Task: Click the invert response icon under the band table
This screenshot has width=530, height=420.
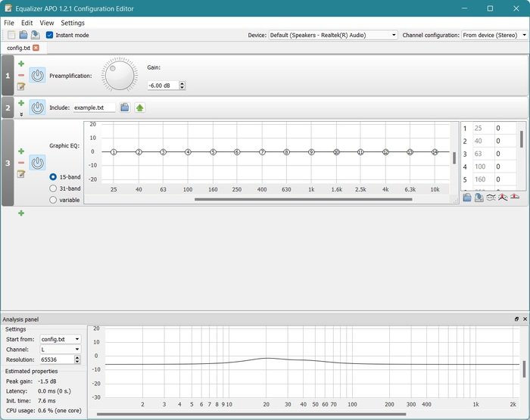Action: 491,198
